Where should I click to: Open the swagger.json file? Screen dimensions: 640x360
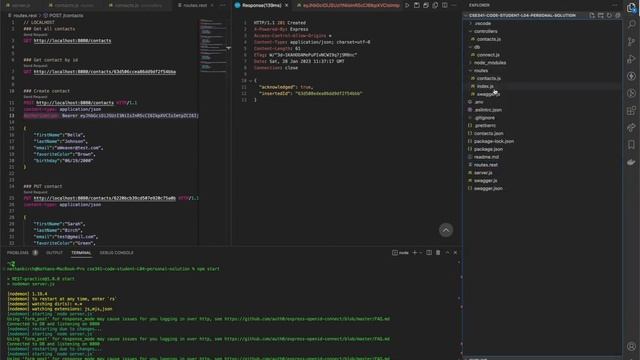(488, 188)
